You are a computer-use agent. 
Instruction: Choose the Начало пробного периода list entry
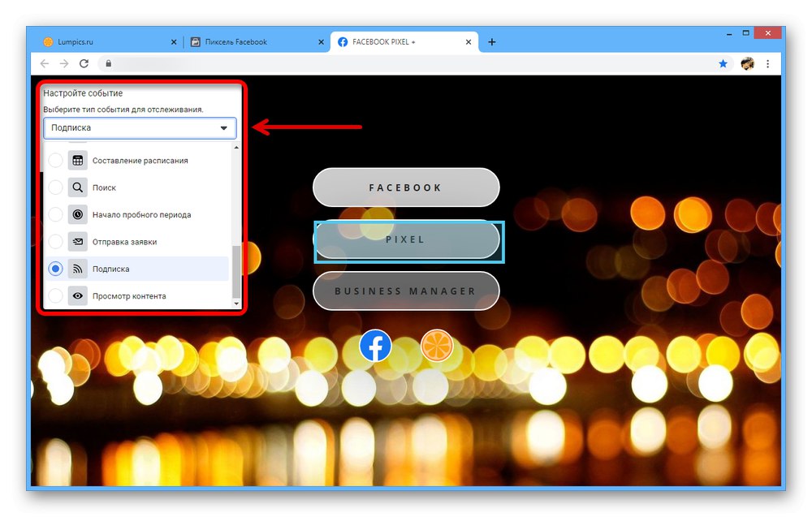click(x=137, y=214)
